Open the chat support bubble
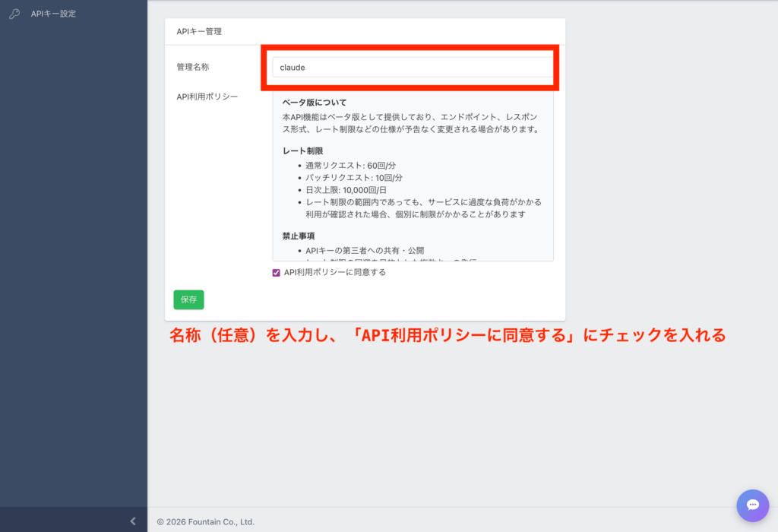The height and width of the screenshot is (532, 778). pyautogui.click(x=752, y=505)
